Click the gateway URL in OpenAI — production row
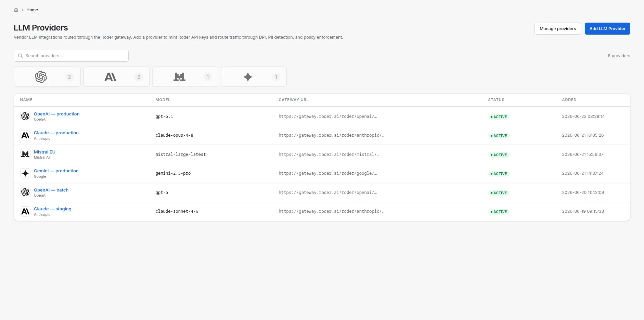 tap(328, 116)
